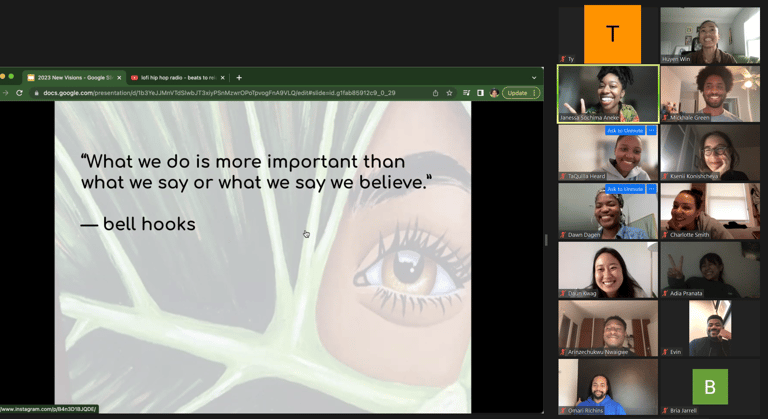The image size is (768, 419).
Task: Select Evin's video tile
Action: click(x=710, y=328)
